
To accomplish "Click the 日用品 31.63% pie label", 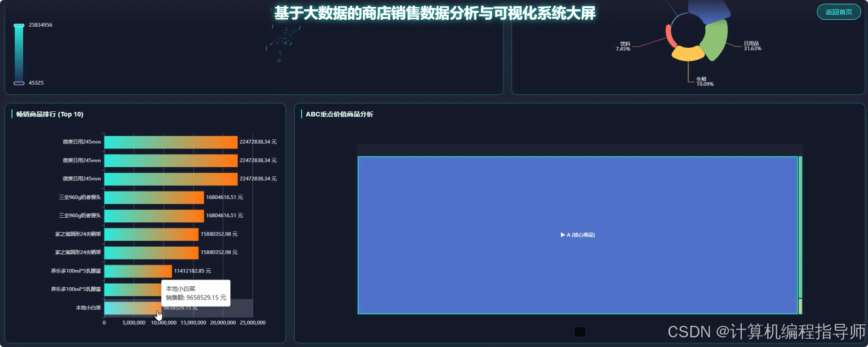I will (x=752, y=46).
